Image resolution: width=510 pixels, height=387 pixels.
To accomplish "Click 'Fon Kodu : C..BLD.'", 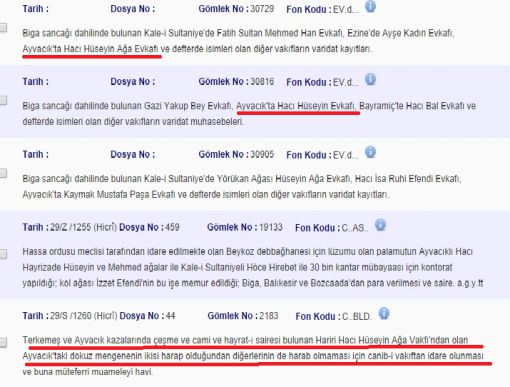I will 333,316.
